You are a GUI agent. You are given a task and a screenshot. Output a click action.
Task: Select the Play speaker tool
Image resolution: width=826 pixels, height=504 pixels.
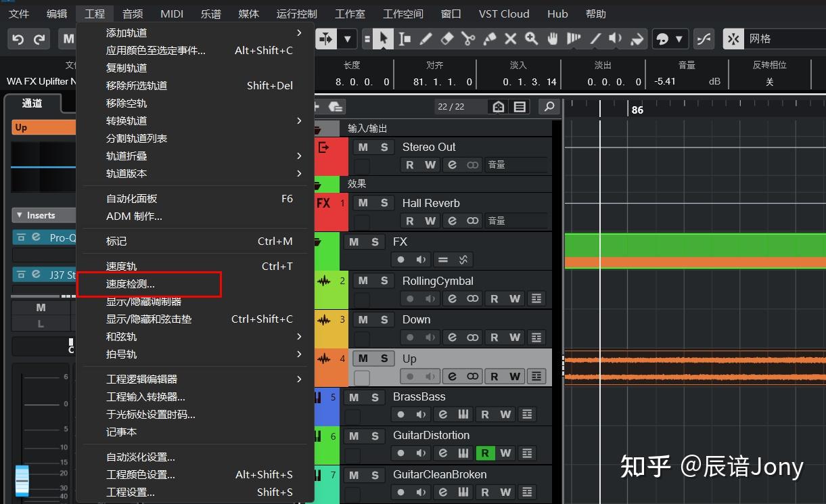pyautogui.click(x=616, y=39)
